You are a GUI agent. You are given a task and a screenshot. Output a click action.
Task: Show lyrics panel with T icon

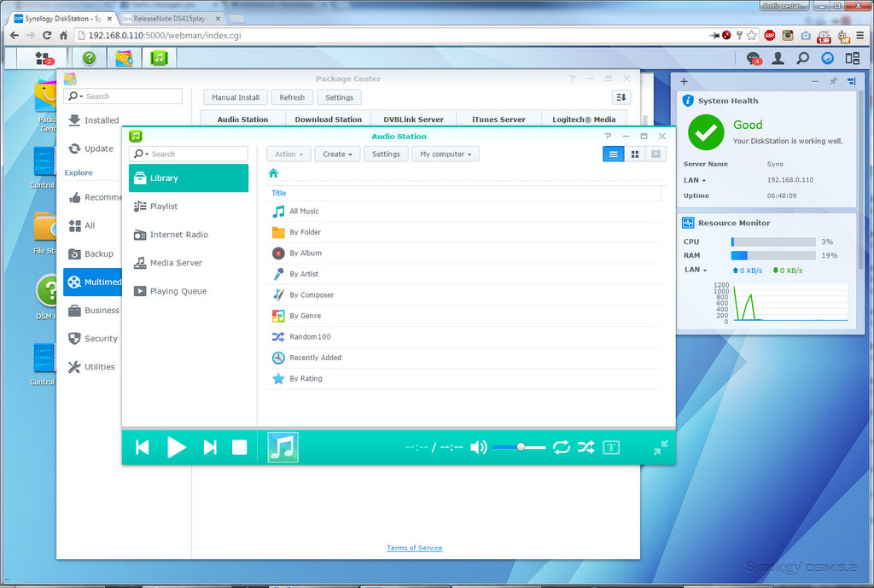(611, 447)
